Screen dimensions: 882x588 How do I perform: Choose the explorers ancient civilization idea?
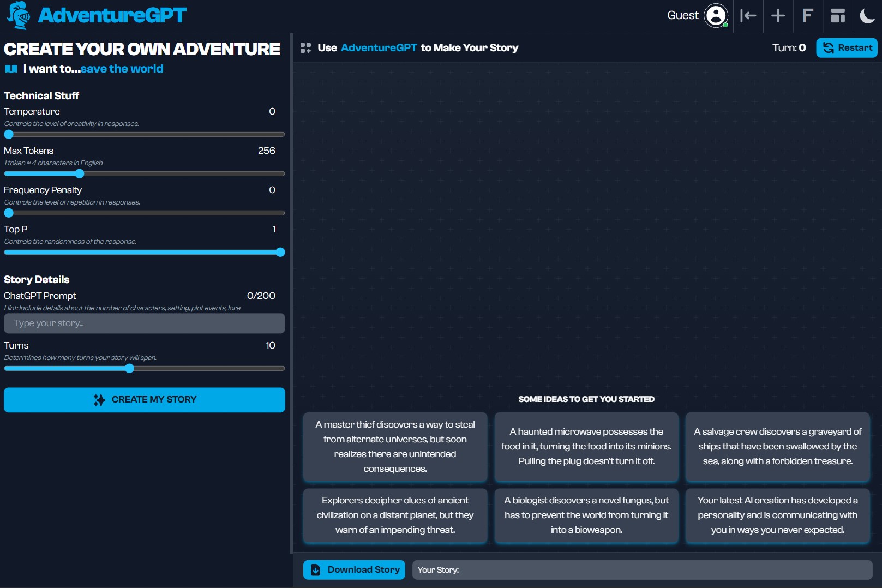(395, 515)
